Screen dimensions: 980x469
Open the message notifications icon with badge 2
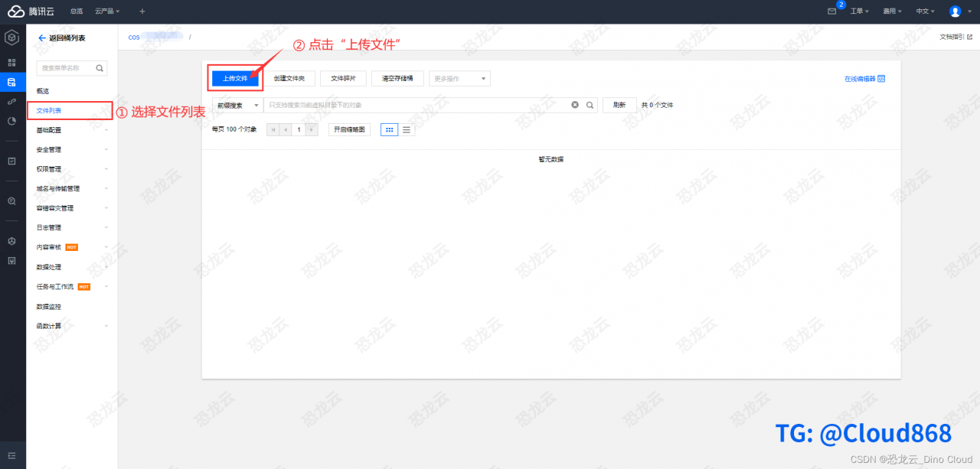pos(833,11)
